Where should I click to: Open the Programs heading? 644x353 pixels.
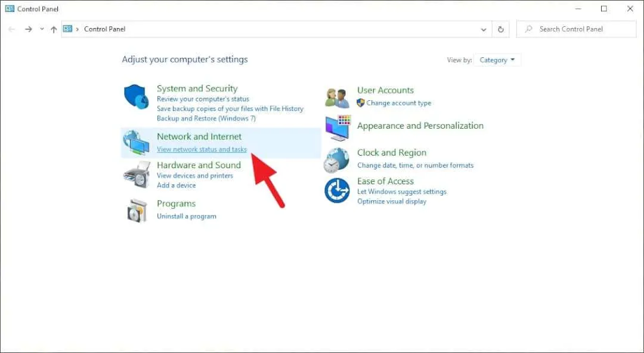click(x=176, y=204)
